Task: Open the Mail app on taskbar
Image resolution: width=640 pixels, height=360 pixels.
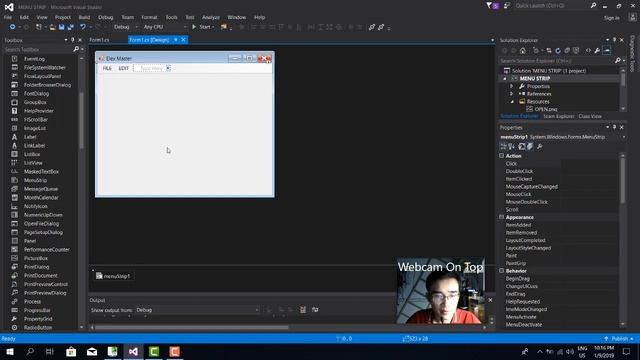Action: click(x=92, y=351)
